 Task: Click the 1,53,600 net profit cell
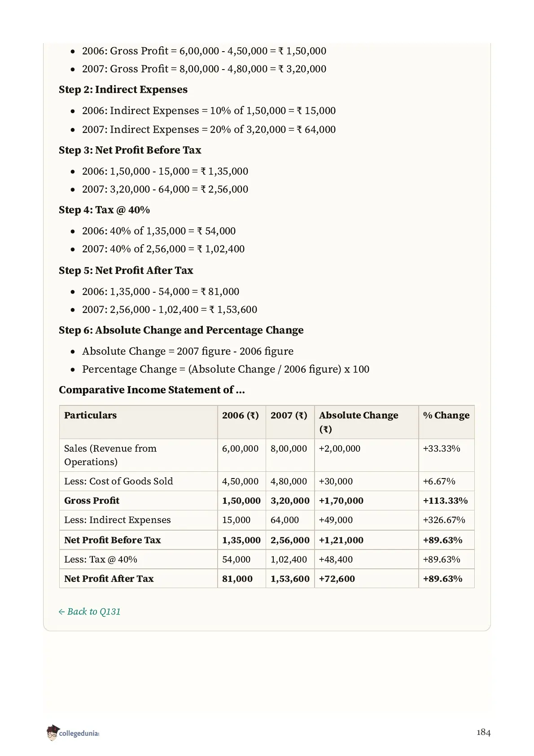point(290,579)
